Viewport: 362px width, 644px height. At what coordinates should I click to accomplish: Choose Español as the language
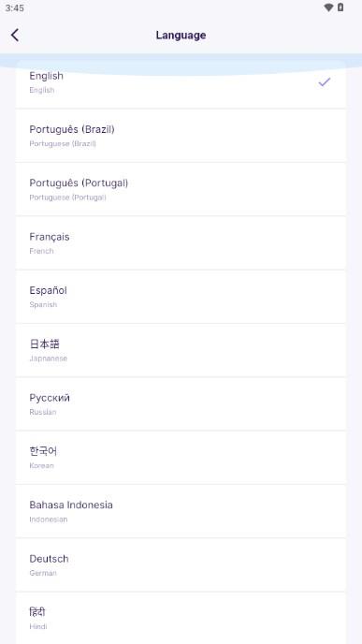181,297
